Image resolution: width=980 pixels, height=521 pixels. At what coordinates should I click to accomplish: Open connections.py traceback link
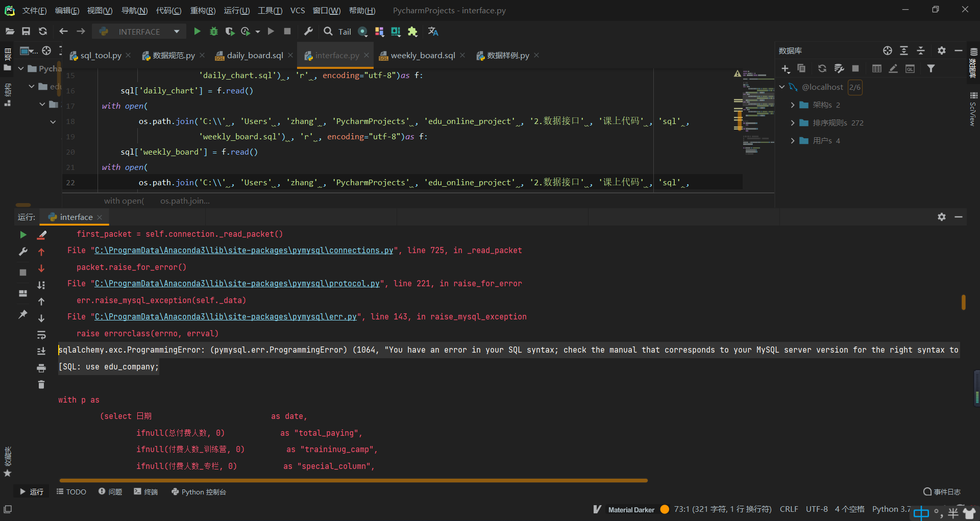[x=244, y=251]
